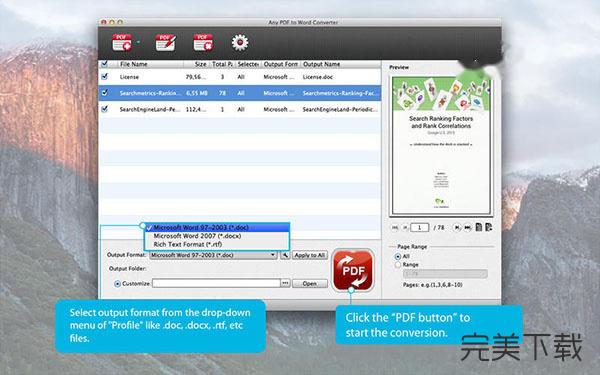Image resolution: width=600 pixels, height=375 pixels.
Task: Click the License.doc output name
Action: coord(318,77)
